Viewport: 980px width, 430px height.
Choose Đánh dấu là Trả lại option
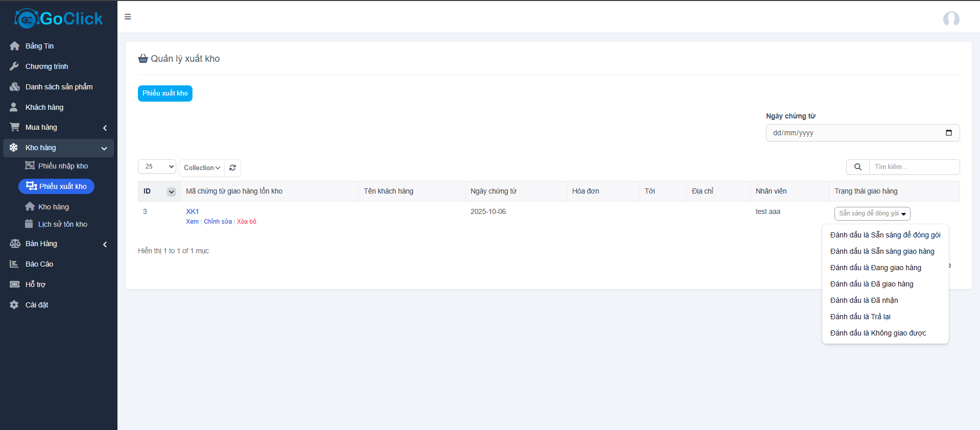pyautogui.click(x=860, y=317)
